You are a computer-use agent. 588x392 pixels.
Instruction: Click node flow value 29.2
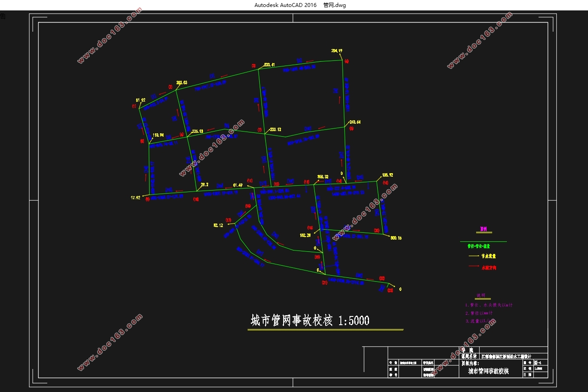point(204,184)
